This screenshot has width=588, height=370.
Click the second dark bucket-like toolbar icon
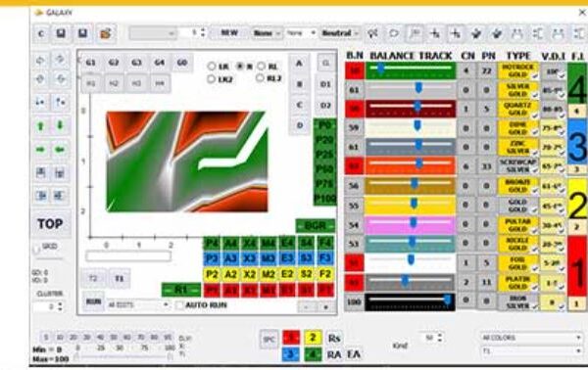tap(497, 33)
